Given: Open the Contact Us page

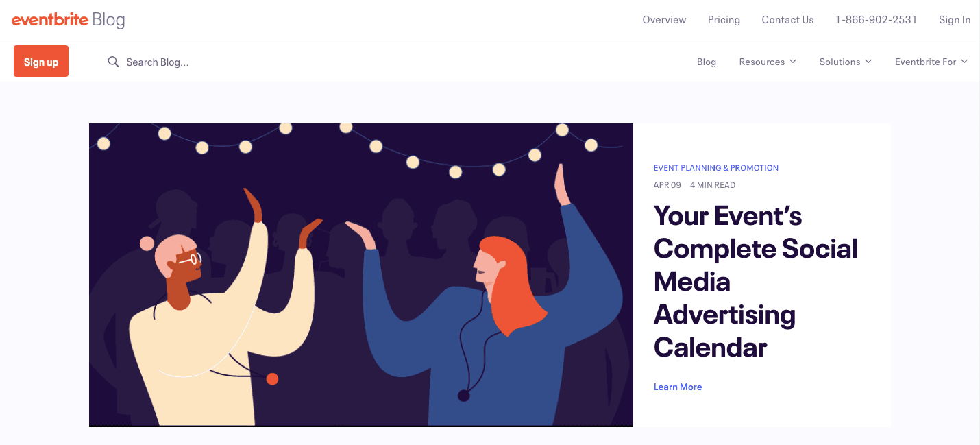Looking at the screenshot, I should (x=787, y=19).
